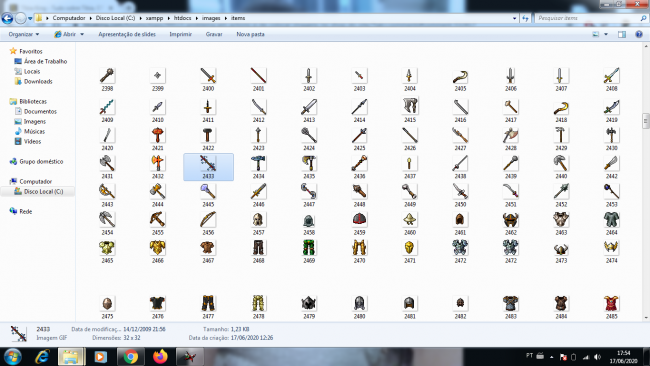Open the help question mark icon
This screenshot has height=366, width=650.
point(639,34)
